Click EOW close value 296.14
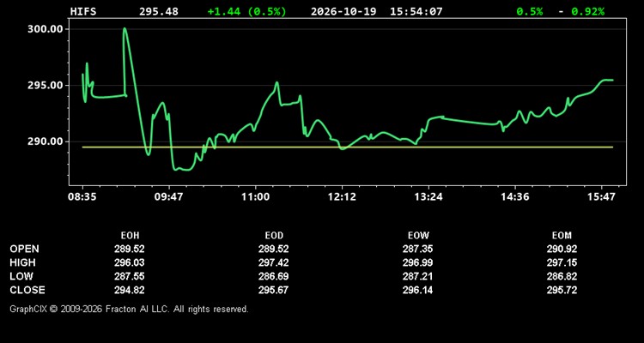The height and width of the screenshot is (343, 644). point(417,290)
